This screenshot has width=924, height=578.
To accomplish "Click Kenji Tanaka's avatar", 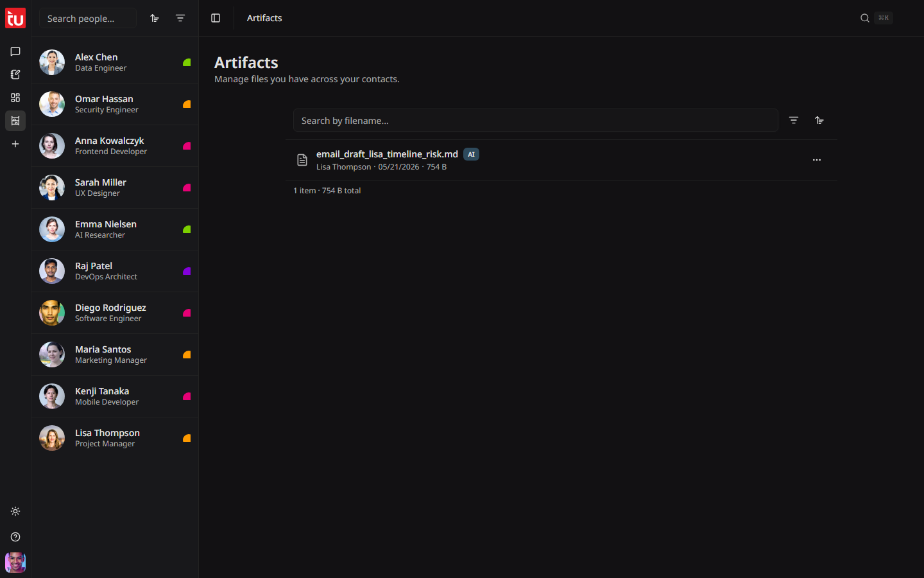I will point(52,396).
